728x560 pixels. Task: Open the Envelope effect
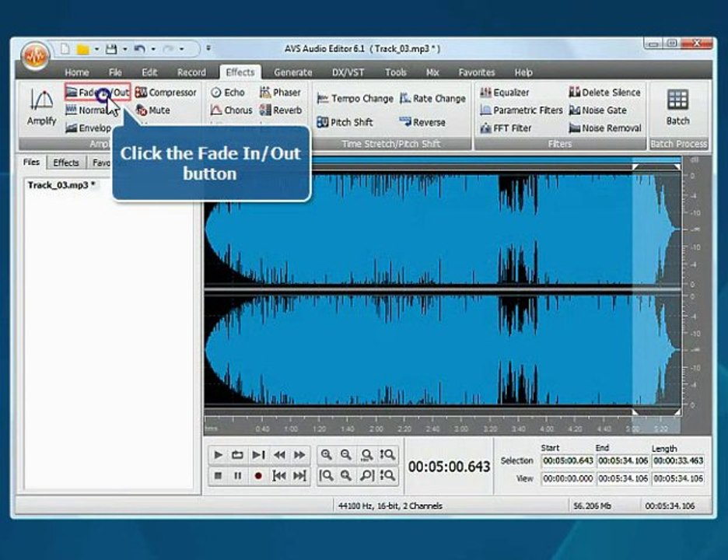point(88,128)
